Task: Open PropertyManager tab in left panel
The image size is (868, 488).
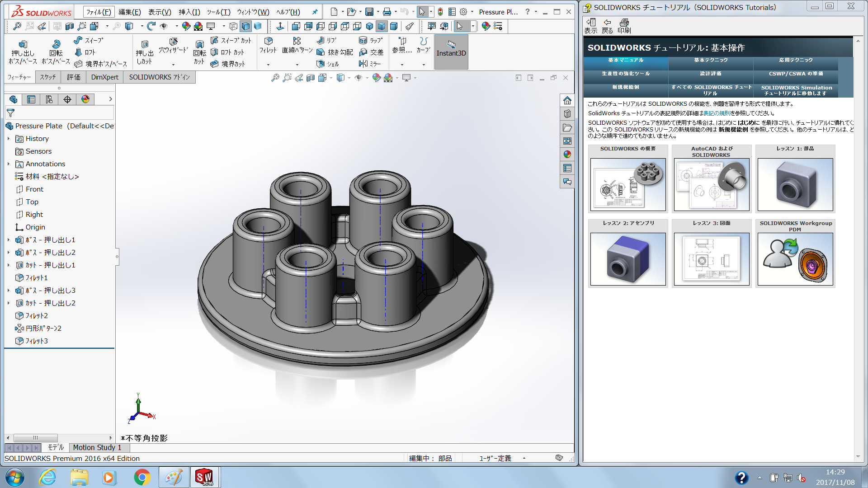Action: [31, 99]
